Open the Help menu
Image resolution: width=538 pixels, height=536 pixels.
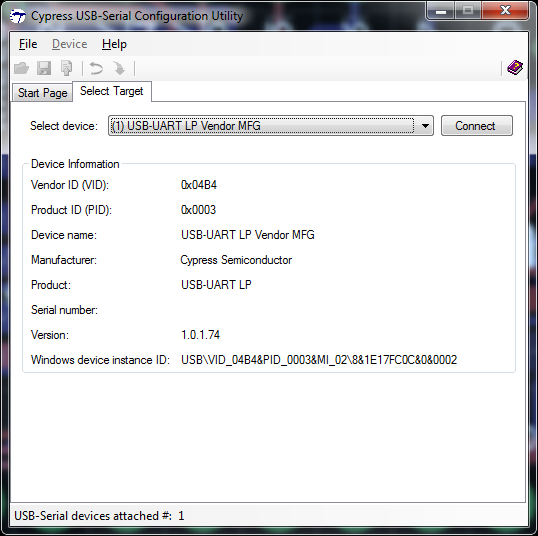[x=114, y=44]
